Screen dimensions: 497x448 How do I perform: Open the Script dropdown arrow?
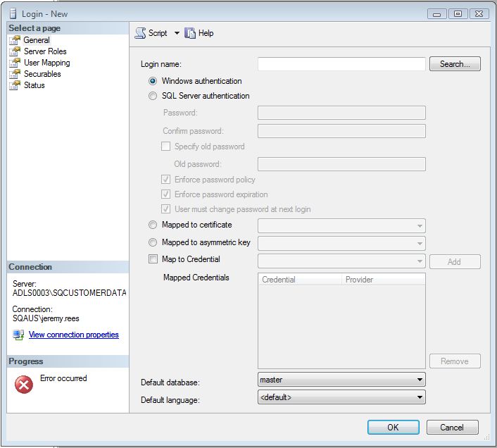tap(177, 33)
